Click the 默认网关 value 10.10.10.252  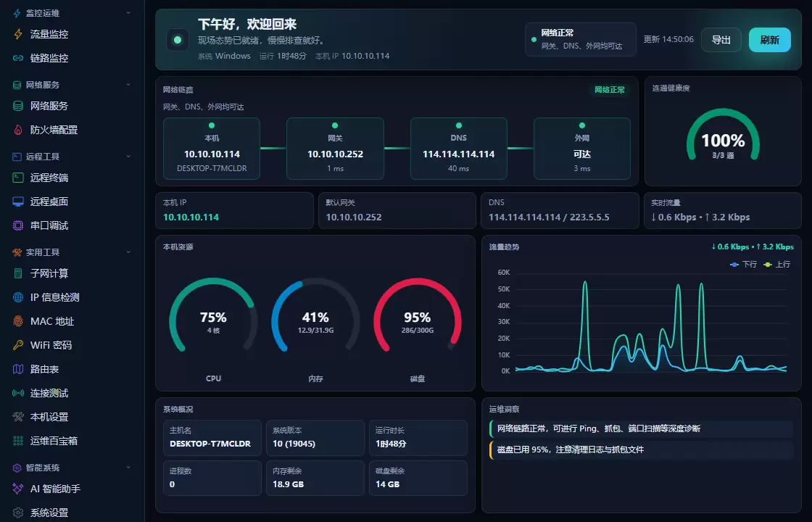point(354,217)
